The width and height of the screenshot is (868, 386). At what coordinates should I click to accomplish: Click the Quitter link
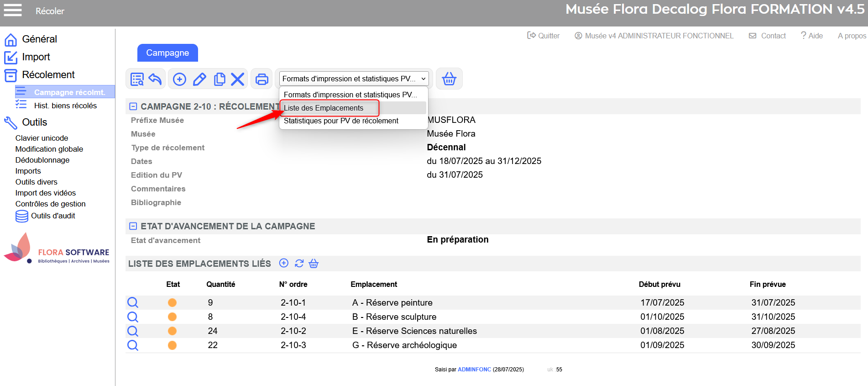pyautogui.click(x=544, y=36)
